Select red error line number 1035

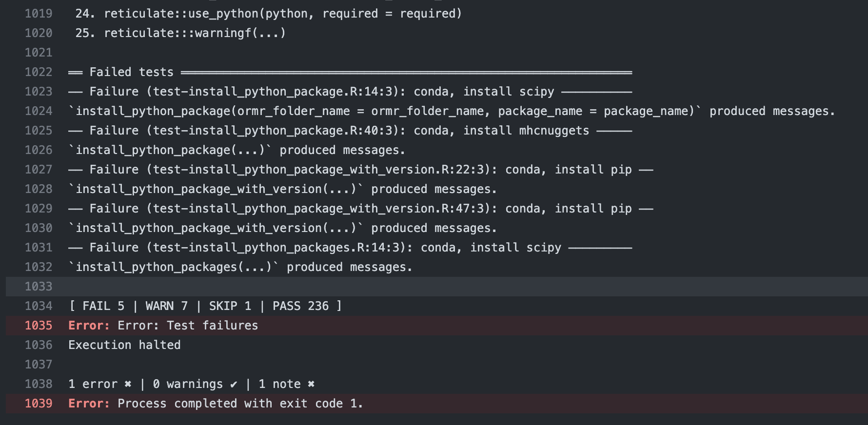pos(39,326)
